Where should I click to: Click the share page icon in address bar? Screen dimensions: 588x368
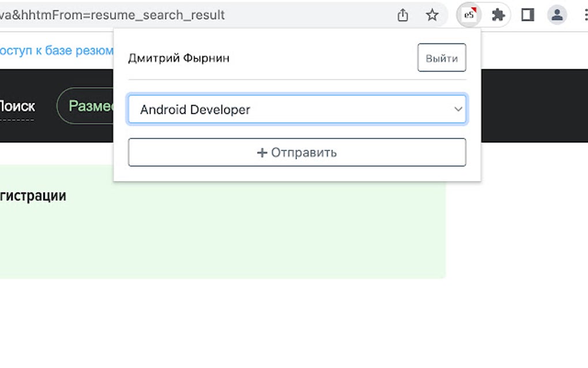(403, 15)
